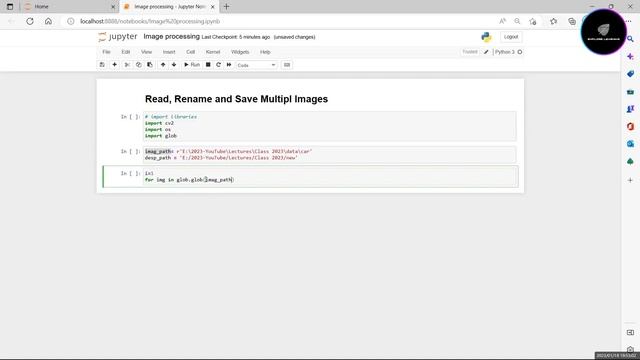Open the sidebar shopping tag icon
640x360 pixels.
tap(630, 74)
